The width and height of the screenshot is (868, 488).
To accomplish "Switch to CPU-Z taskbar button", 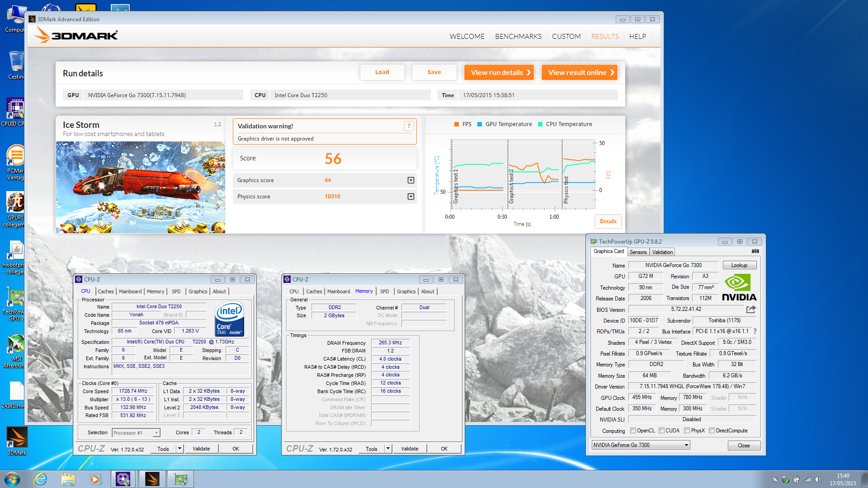I will pos(123,479).
